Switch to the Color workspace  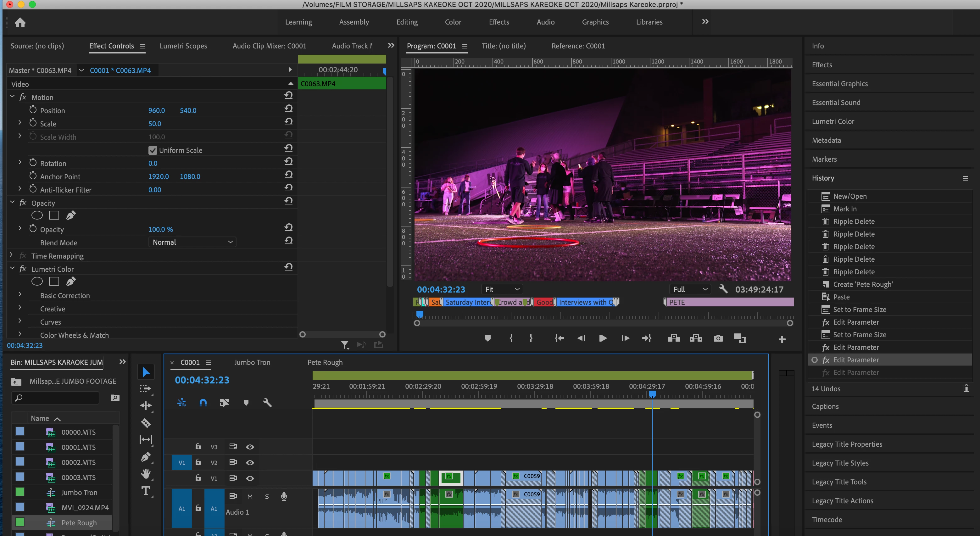tap(453, 22)
